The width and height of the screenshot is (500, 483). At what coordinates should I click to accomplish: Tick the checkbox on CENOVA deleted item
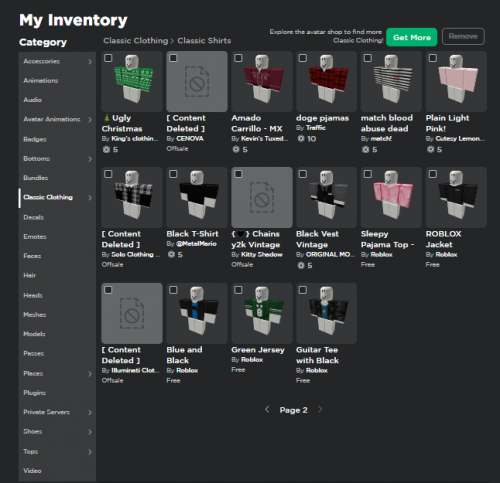tap(173, 58)
